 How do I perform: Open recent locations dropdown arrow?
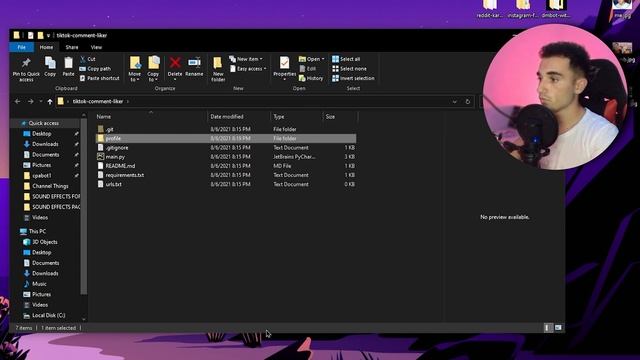tap(40, 101)
